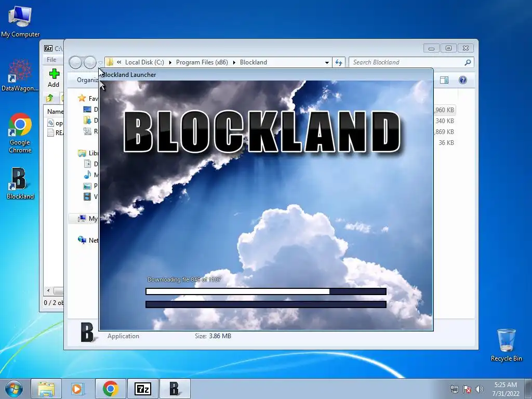
Task: Refresh the Blockland folder view
Action: pos(339,62)
